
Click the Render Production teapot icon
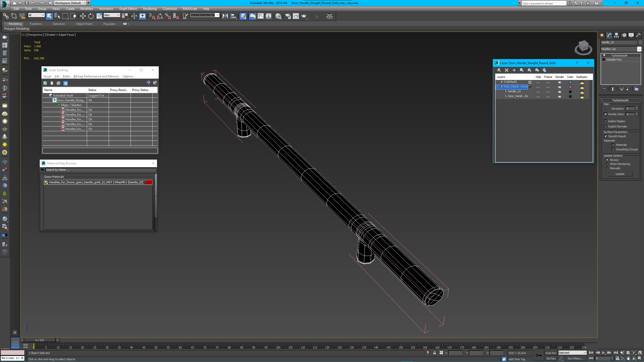[x=304, y=16]
